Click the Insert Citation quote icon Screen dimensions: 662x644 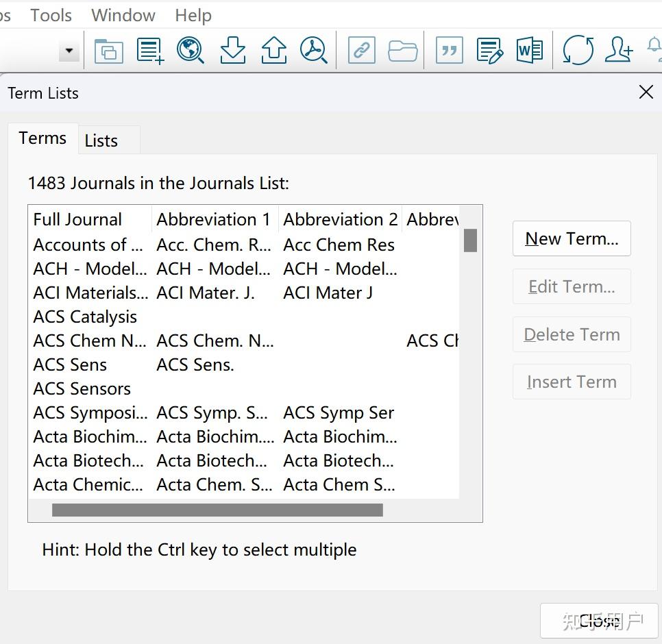pos(450,51)
